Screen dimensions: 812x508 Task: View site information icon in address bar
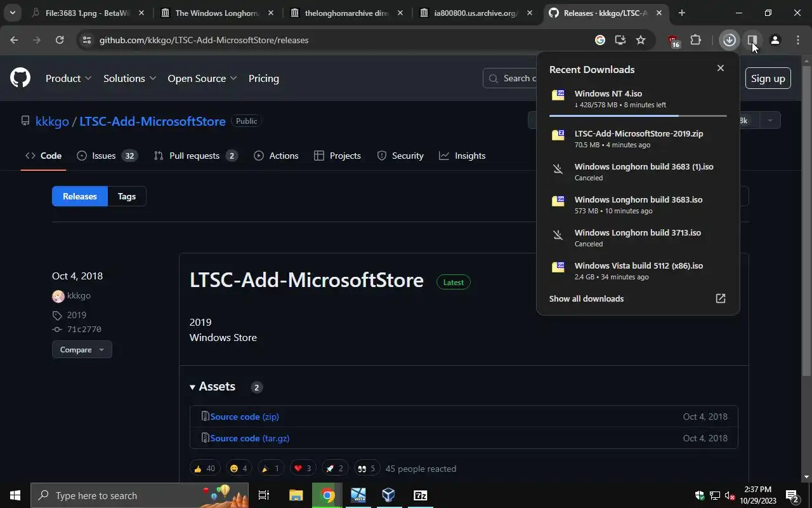pyautogui.click(x=87, y=40)
